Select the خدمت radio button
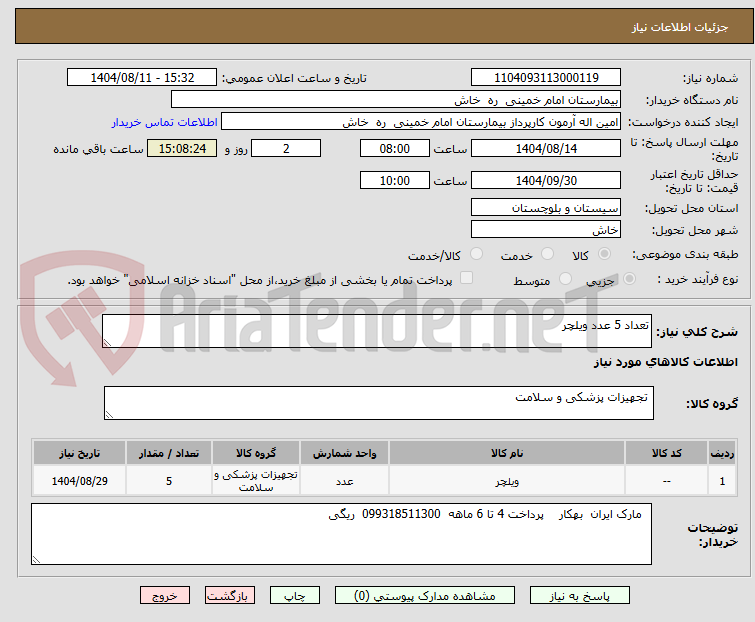 547,254
